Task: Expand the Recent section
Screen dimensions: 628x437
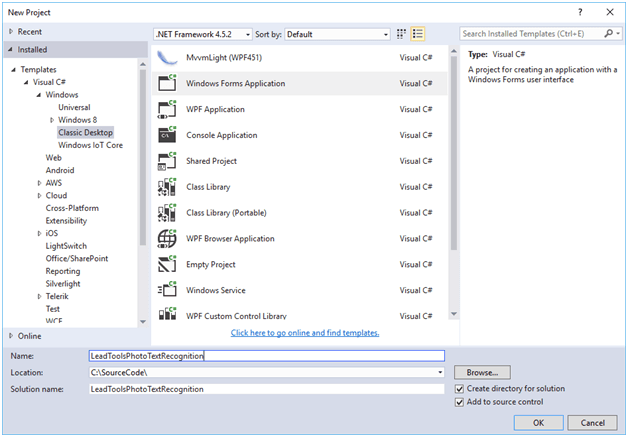Action: (11, 31)
